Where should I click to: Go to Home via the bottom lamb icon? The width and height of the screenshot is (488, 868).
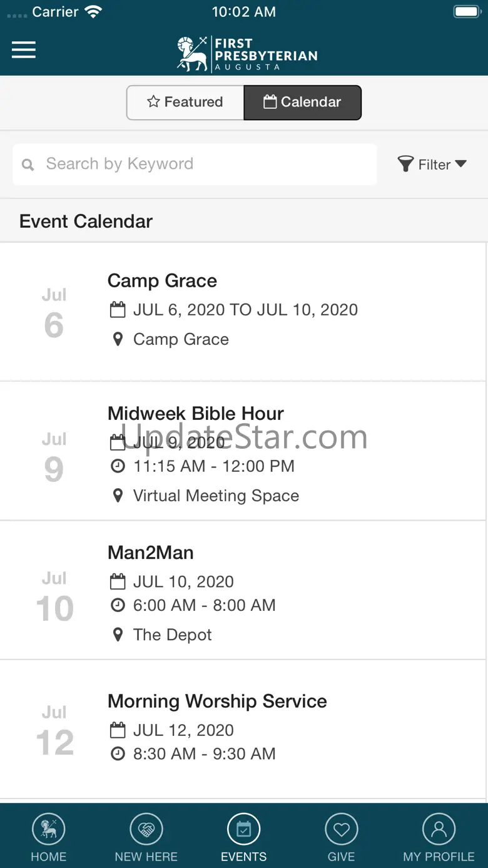[49, 830]
